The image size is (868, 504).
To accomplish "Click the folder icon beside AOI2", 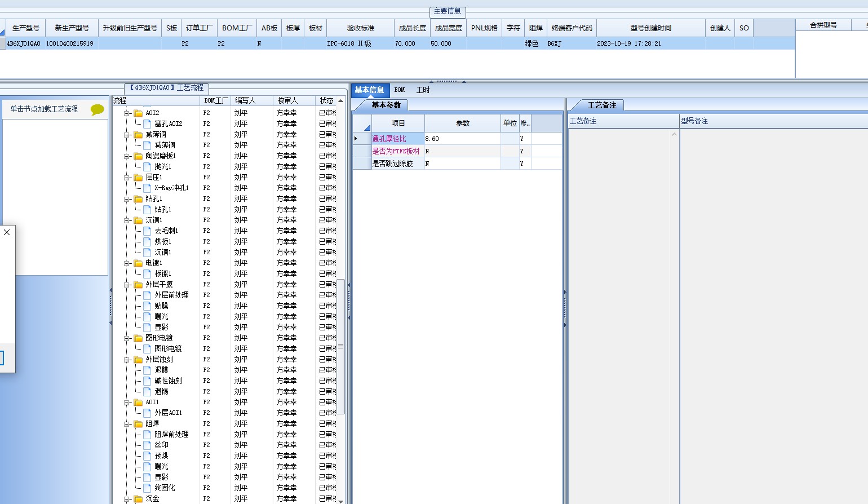I will [x=138, y=113].
